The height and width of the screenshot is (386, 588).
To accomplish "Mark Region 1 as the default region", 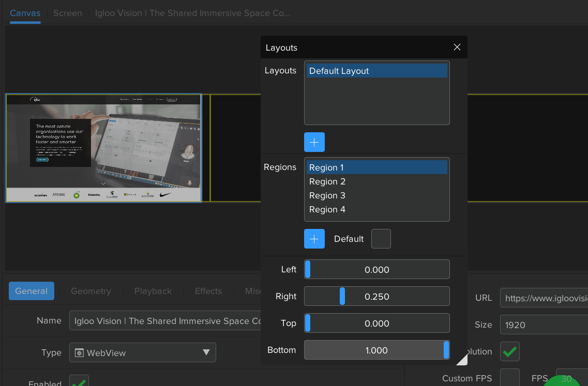I will 381,238.
